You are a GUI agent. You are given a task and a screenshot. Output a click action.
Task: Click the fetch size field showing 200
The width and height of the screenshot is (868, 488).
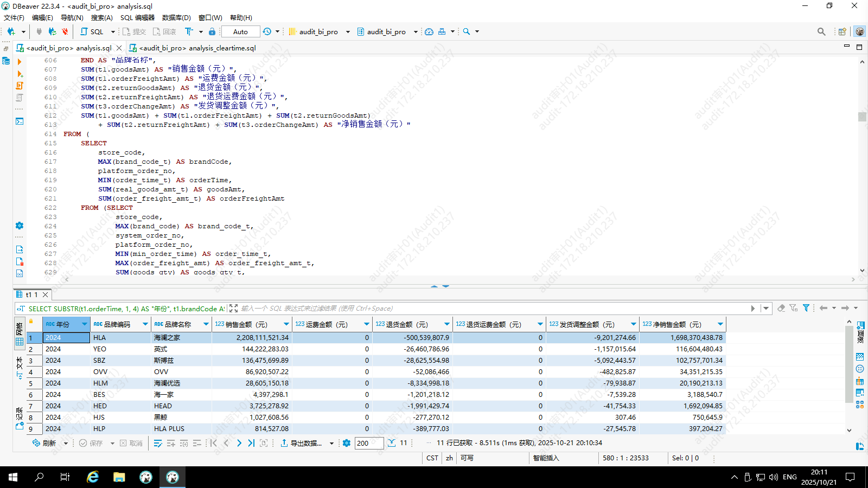tap(369, 443)
